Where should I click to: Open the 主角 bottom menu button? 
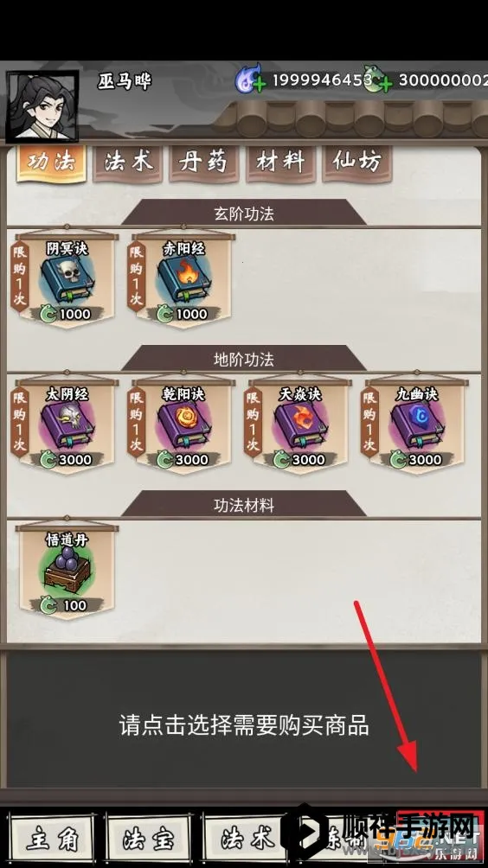click(52, 839)
